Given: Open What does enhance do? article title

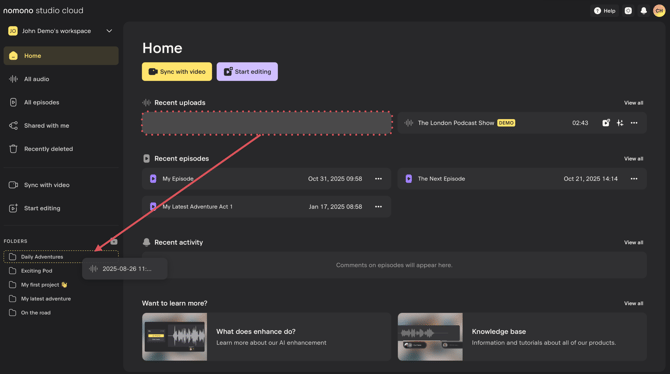Looking at the screenshot, I should coord(256,332).
